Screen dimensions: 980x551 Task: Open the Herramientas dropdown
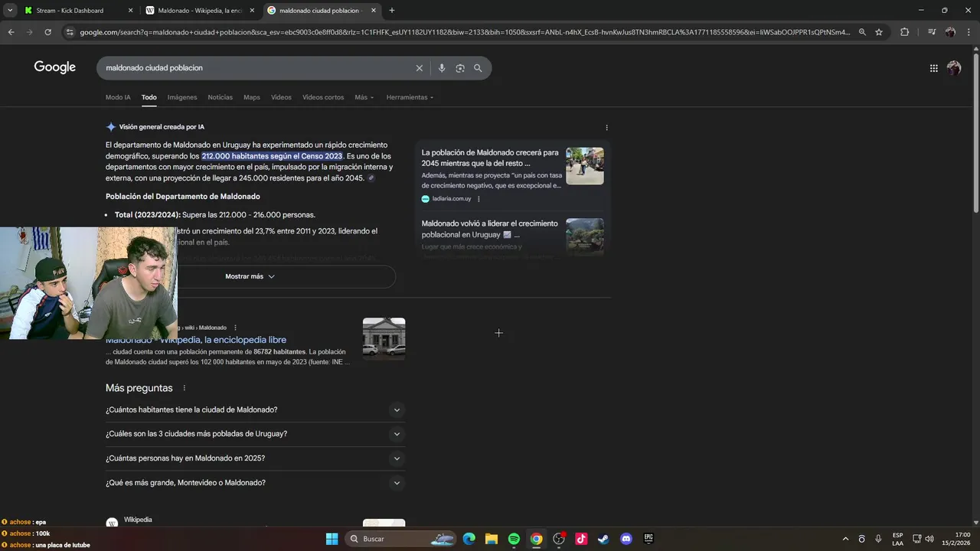click(410, 97)
